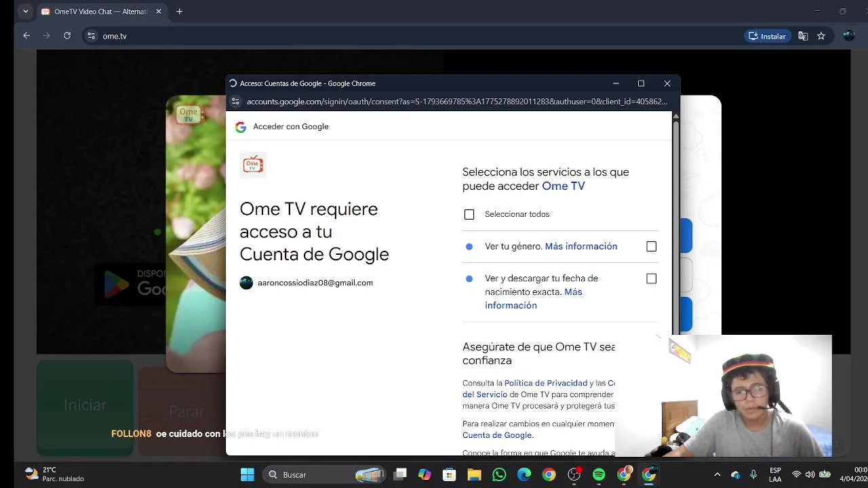Click the Ome TV app logo in popup
This screenshot has width=868, height=488.
tap(253, 165)
